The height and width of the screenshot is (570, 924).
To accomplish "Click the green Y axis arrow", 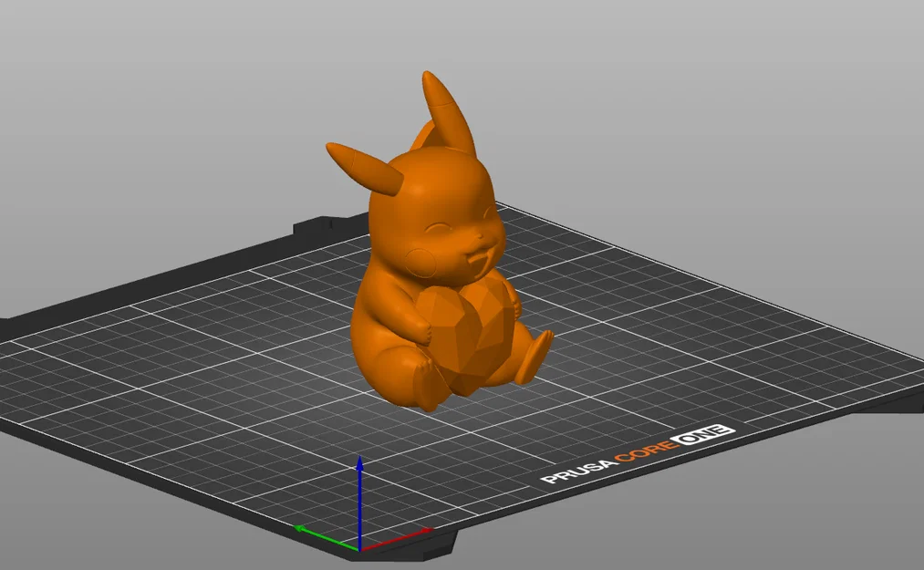I will click(327, 537).
